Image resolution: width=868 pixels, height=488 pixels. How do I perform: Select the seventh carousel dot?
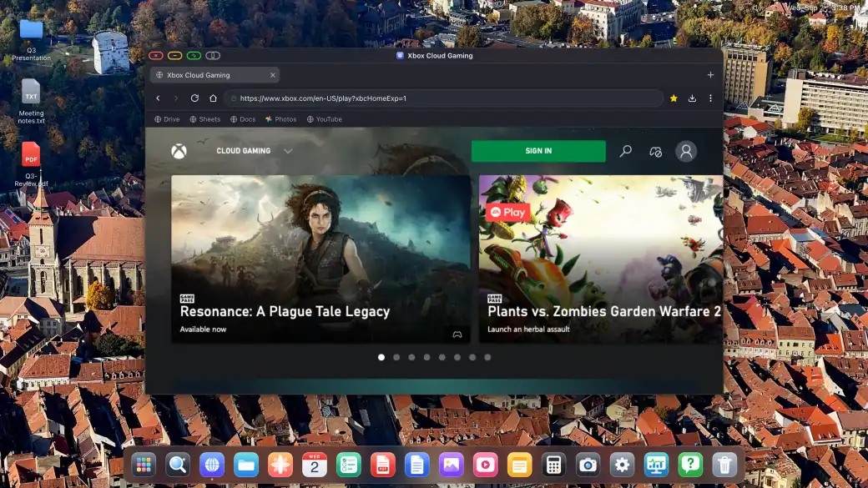tap(472, 357)
